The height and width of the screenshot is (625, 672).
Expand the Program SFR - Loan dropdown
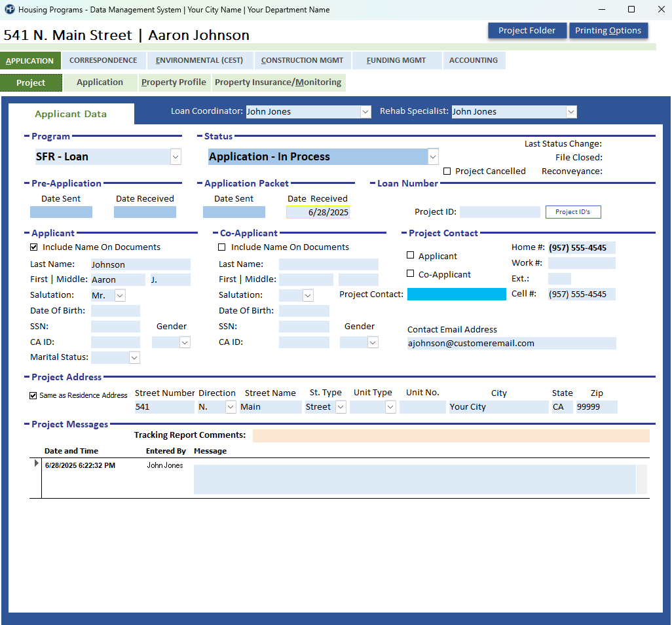pyautogui.click(x=176, y=157)
